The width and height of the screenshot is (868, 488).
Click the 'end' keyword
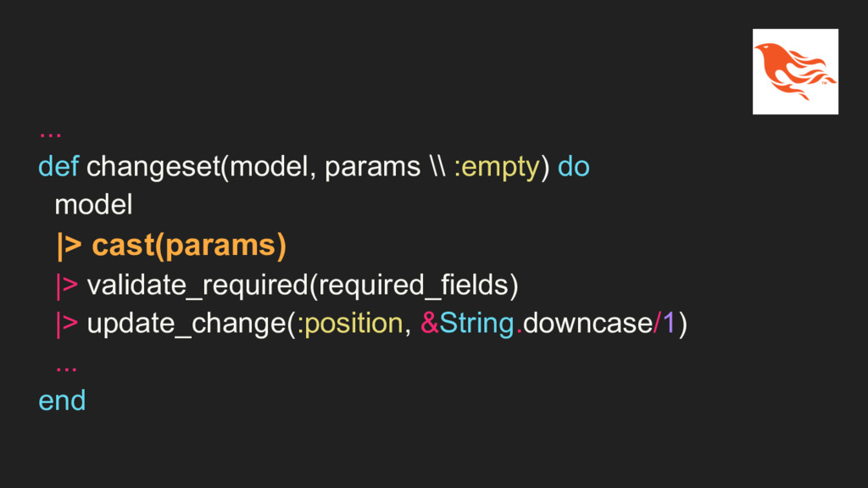click(62, 401)
